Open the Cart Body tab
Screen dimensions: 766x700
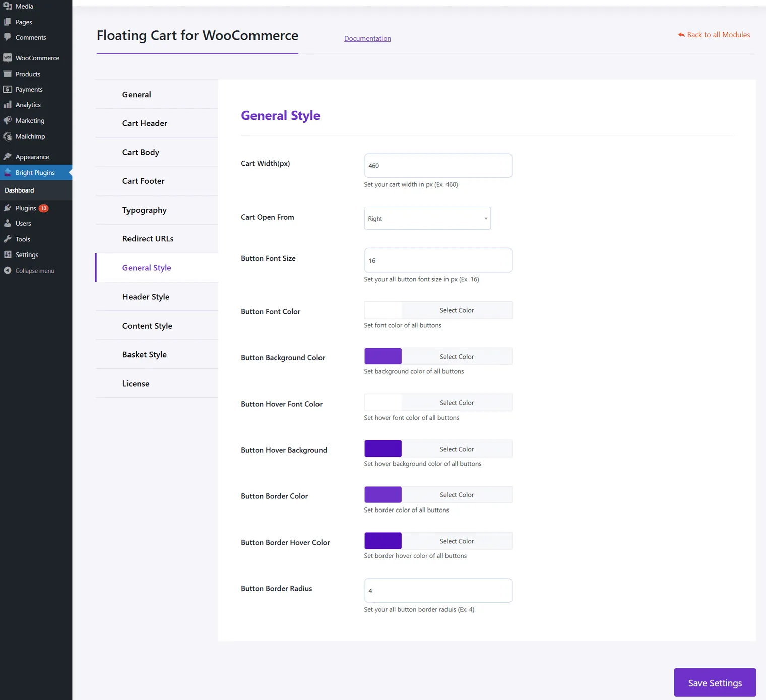click(157, 152)
